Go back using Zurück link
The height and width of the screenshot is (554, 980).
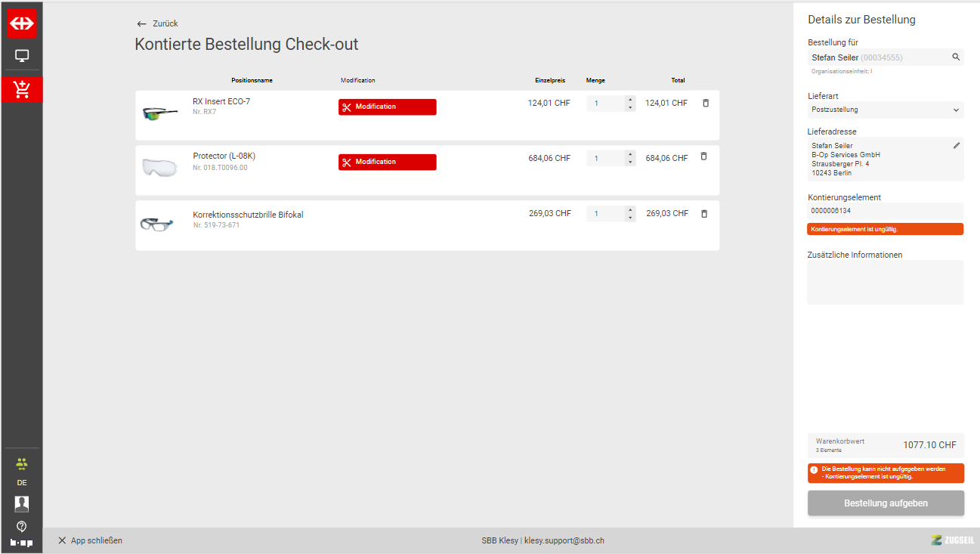[157, 23]
